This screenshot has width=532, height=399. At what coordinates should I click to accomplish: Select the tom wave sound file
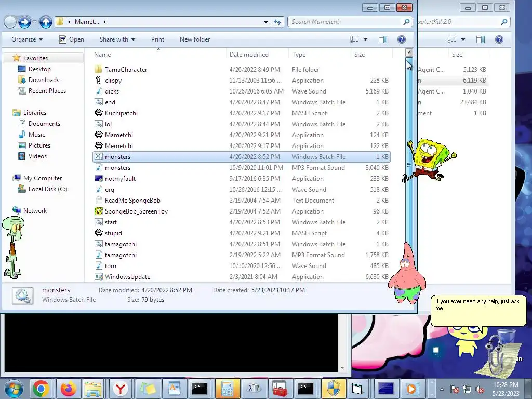pyautogui.click(x=241, y=265)
